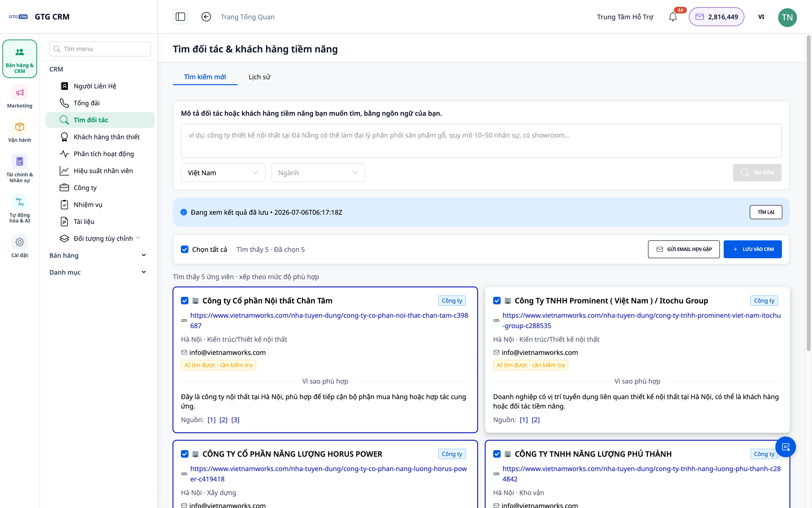
Task: Open Phú Thành vietnamworks URL link
Action: pyautogui.click(x=642, y=474)
